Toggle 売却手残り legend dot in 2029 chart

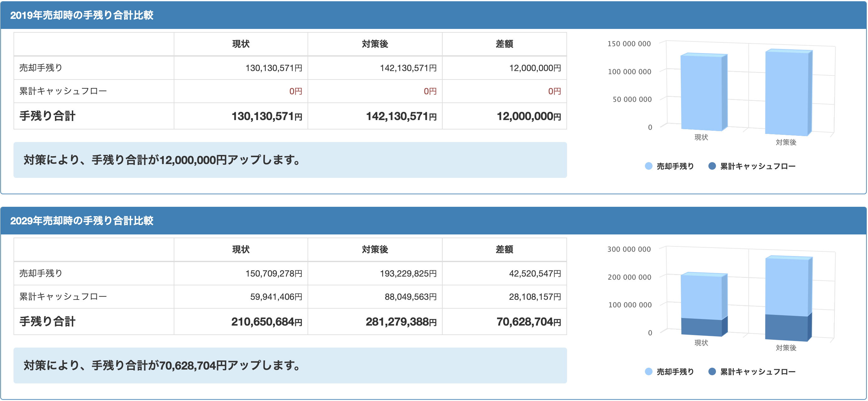pos(648,371)
